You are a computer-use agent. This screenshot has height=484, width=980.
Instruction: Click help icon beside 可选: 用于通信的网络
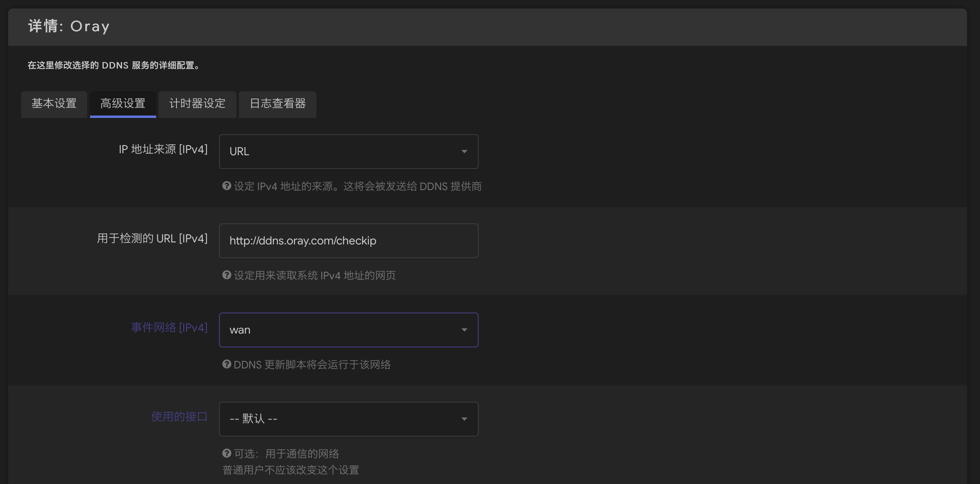click(x=227, y=453)
